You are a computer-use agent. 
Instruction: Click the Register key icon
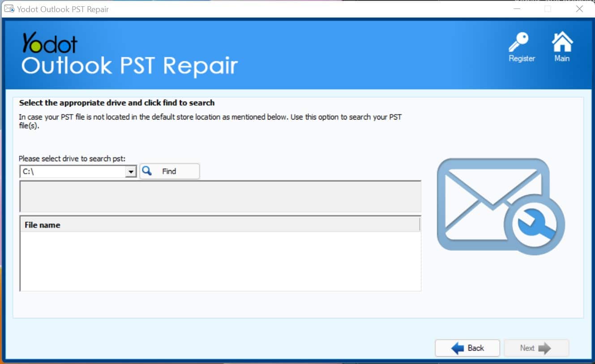click(x=519, y=42)
